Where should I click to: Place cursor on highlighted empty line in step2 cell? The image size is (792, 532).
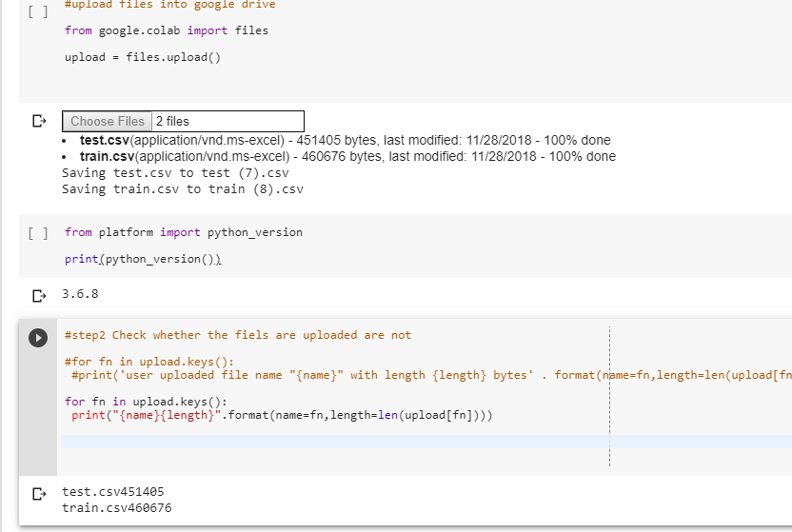click(x=426, y=442)
